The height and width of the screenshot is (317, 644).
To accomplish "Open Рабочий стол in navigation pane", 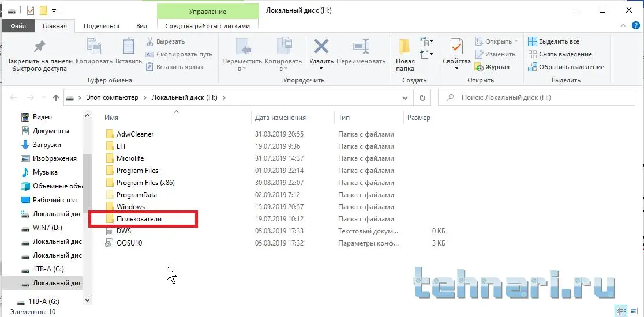I will [x=55, y=200].
